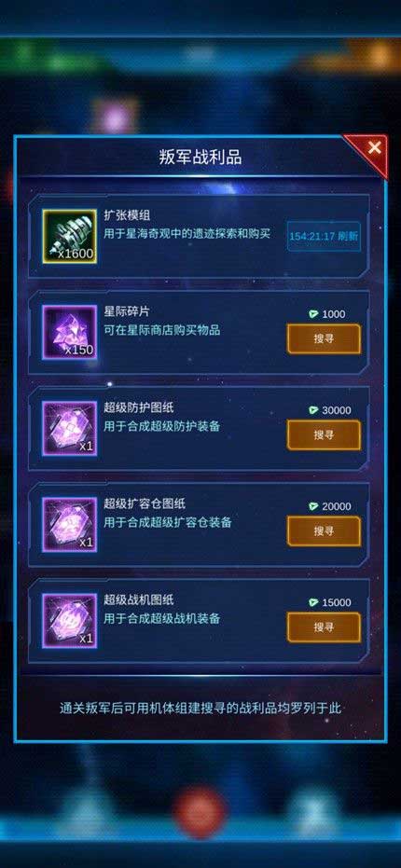Viewport: 401px width, 868px height.
Task: Click 搜寻 button for 星际碎片
Action: point(324,338)
